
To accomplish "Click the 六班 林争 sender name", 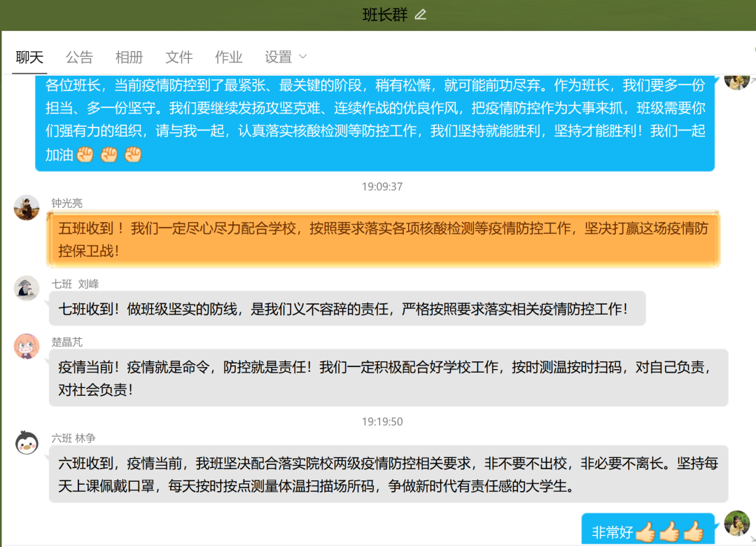I will (x=73, y=438).
